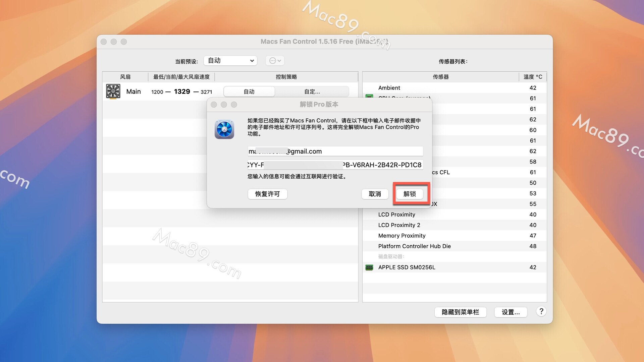The height and width of the screenshot is (362, 644).
Task: Select 自定... custom fan control
Action: coord(312,92)
